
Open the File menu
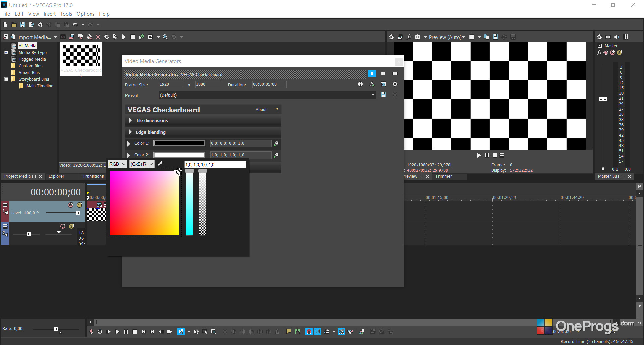6,14
